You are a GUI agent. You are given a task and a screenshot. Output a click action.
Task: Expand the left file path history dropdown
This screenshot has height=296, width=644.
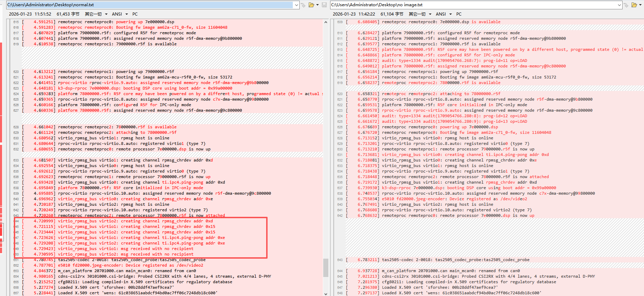(296, 5)
